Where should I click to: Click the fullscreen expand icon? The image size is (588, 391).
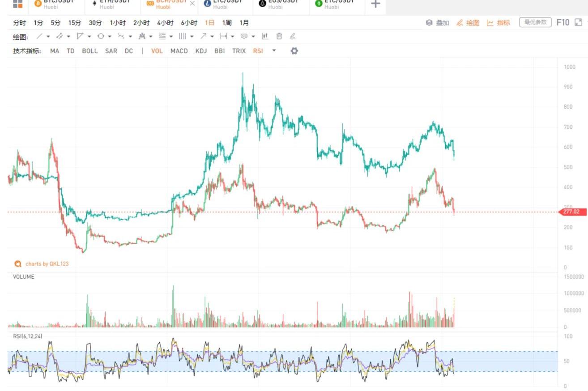pyautogui.click(x=579, y=22)
